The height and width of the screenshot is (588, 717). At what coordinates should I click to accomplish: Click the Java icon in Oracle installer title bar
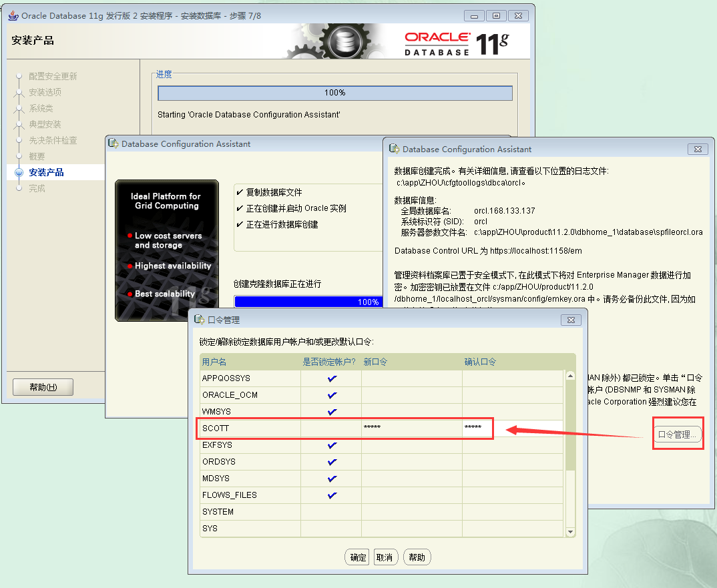(14, 15)
